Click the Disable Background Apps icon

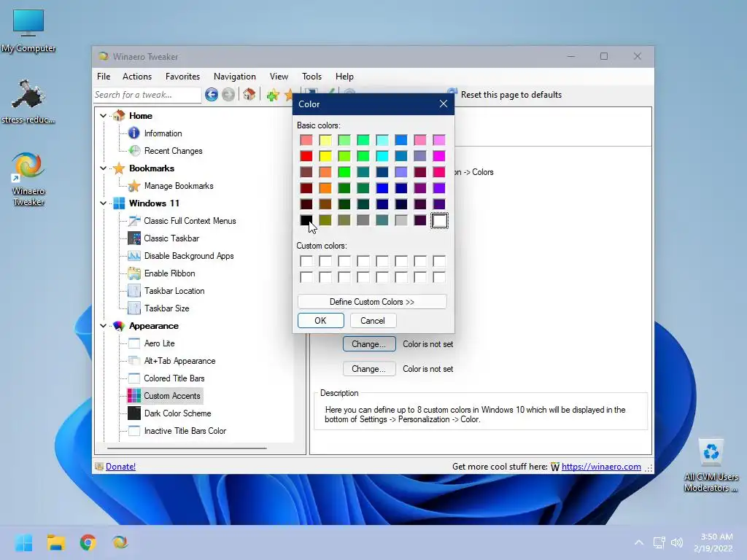134,256
